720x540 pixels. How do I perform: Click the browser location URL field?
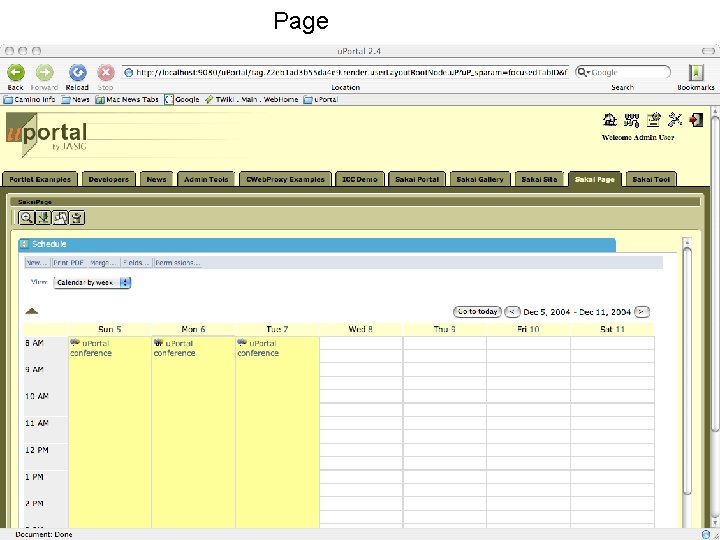[x=346, y=73]
